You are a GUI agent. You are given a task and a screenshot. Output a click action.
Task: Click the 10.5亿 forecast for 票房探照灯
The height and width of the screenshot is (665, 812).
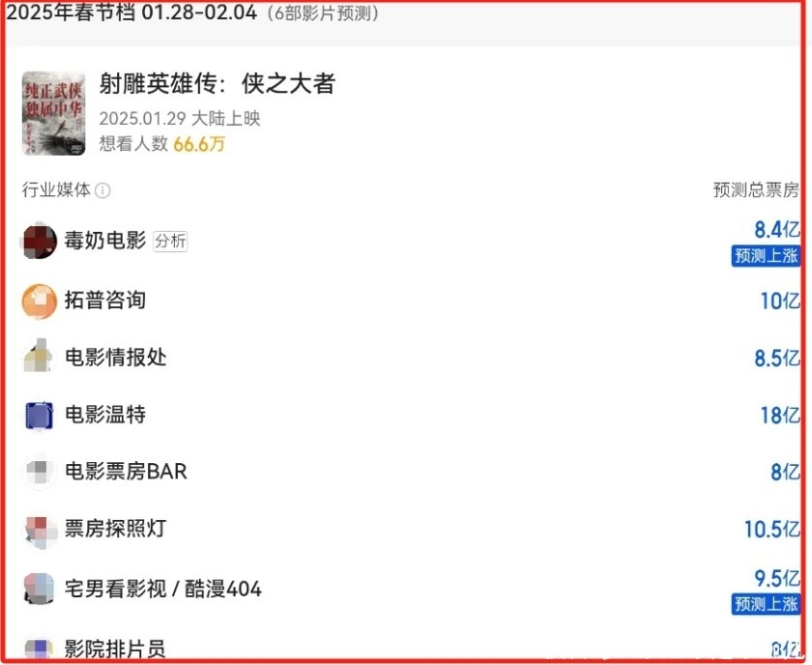click(772, 530)
